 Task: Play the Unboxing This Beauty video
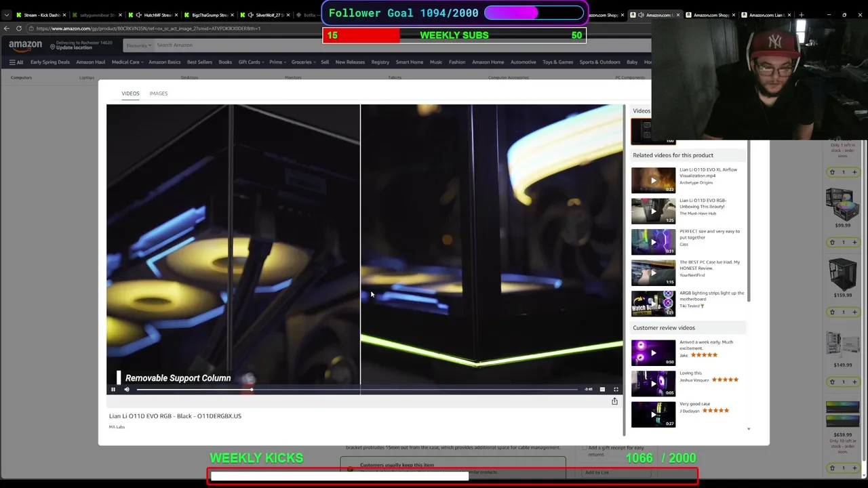(653, 211)
